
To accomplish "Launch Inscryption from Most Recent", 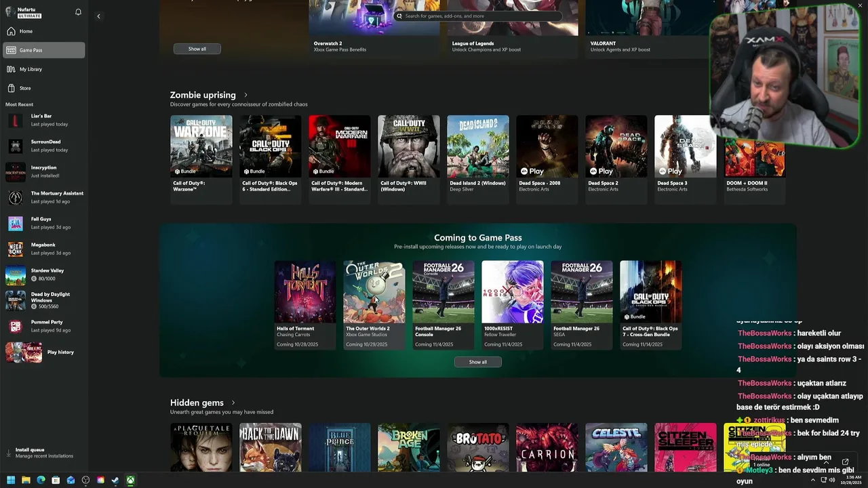I will tap(44, 172).
